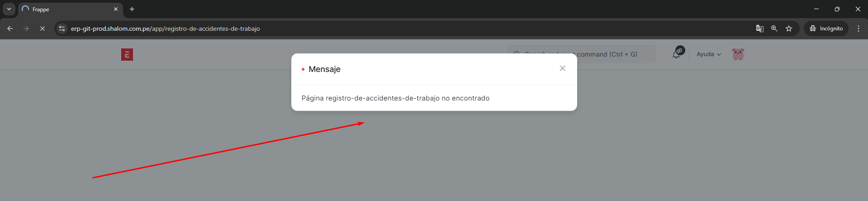View site information icon in address bar
The image size is (868, 201).
pos(62,29)
